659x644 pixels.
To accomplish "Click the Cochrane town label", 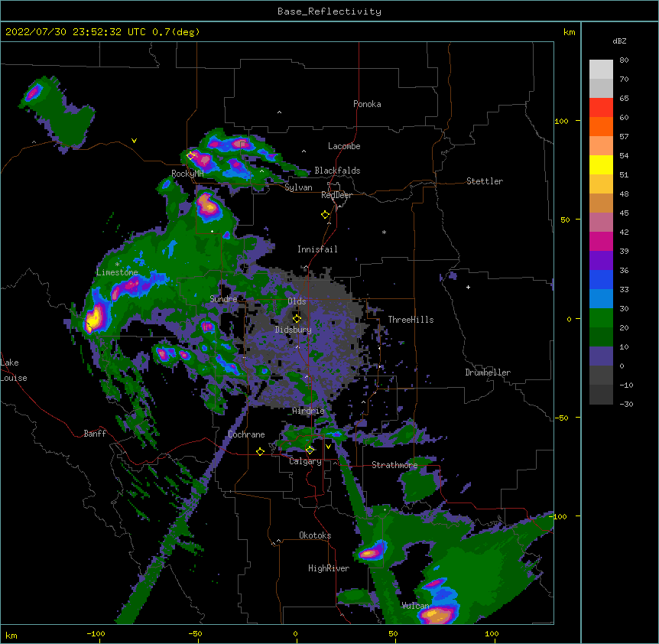I will point(246,434).
